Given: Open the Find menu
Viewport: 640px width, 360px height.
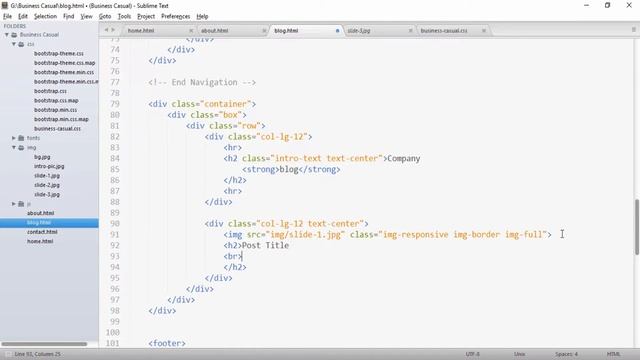Looking at the screenshot, I should pos(69,16).
